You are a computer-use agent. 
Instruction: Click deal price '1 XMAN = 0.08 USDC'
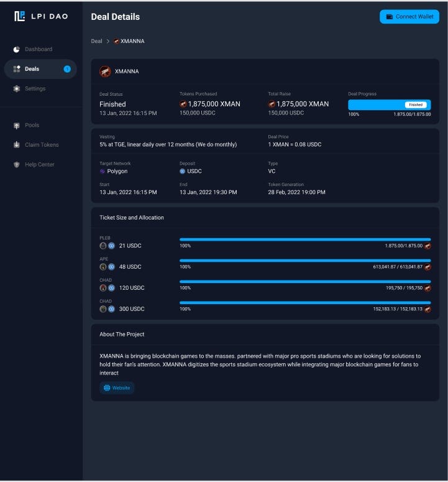coord(295,144)
